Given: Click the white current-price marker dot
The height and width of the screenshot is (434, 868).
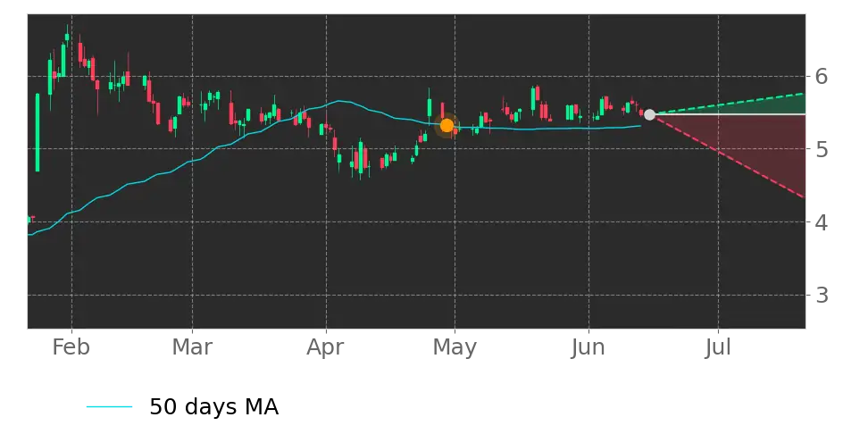Looking at the screenshot, I should click(649, 114).
